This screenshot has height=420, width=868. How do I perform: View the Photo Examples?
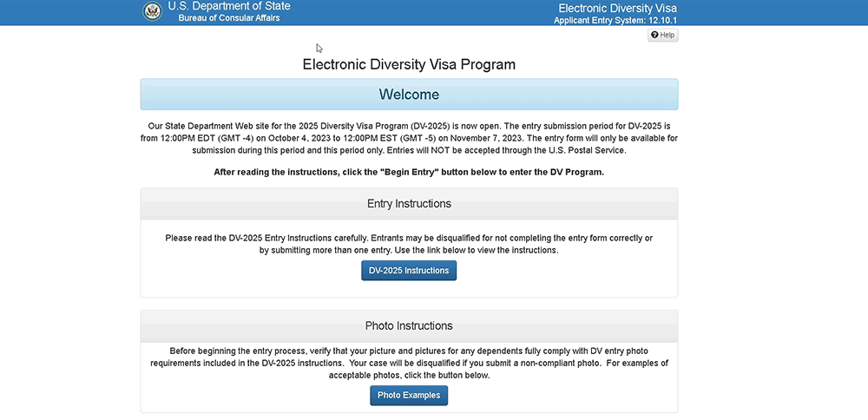point(409,396)
